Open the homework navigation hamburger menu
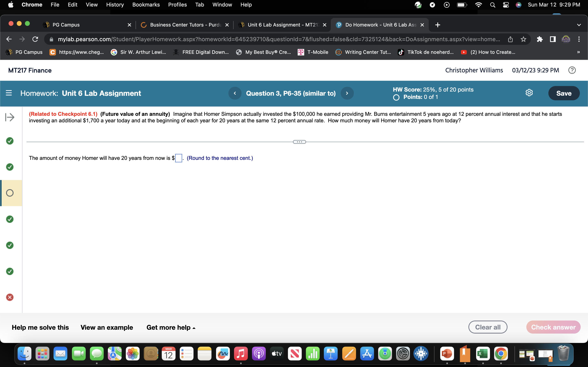The image size is (588, 367). pos(9,93)
